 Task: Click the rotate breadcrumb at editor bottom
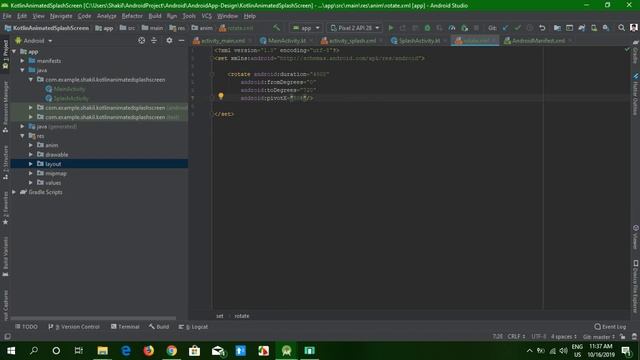pyautogui.click(x=242, y=316)
